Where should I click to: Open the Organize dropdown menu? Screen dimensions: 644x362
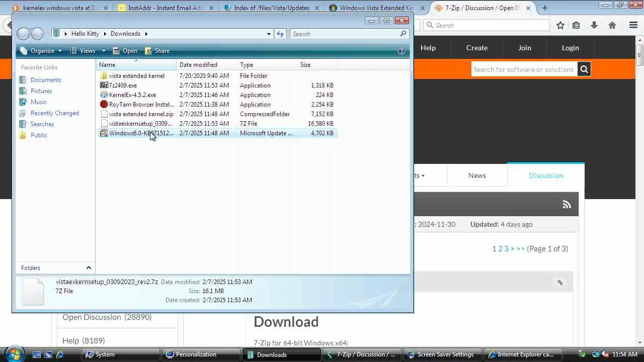click(x=41, y=51)
